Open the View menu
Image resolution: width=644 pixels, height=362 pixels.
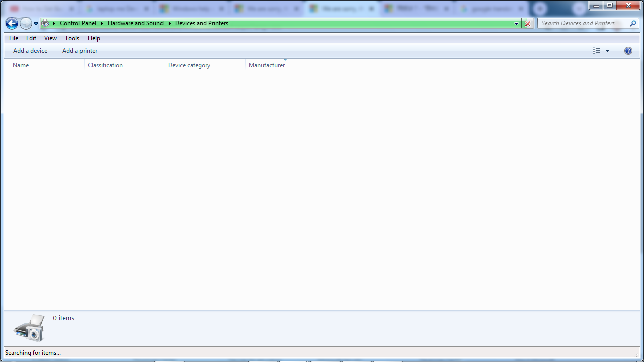click(50, 38)
